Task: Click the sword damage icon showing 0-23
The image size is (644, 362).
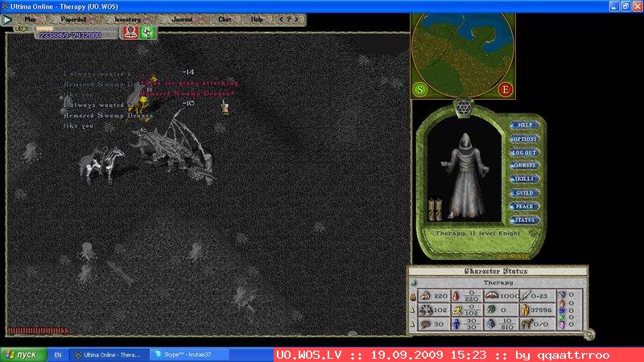Action: [526, 295]
